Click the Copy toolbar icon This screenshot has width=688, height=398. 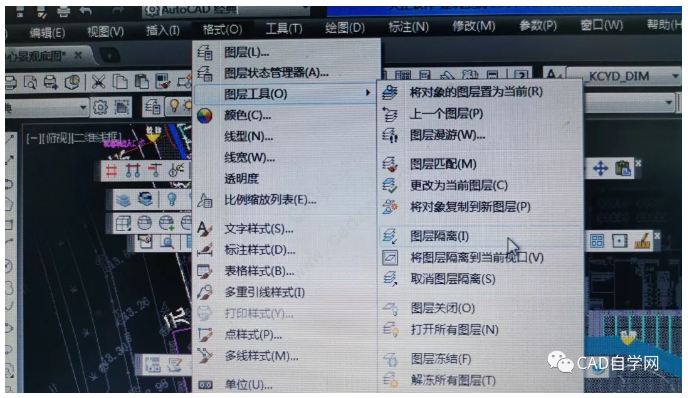coord(120,82)
